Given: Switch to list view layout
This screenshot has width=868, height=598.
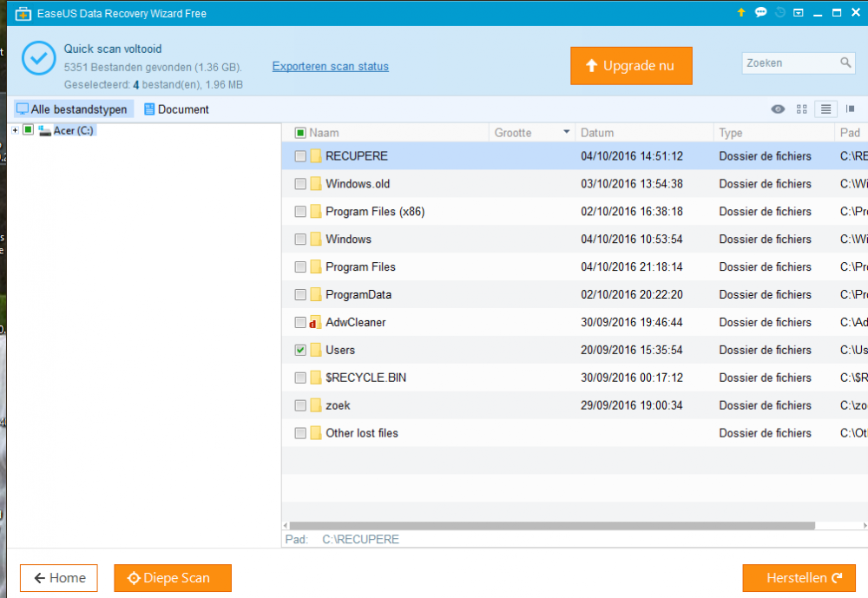Looking at the screenshot, I should [825, 109].
